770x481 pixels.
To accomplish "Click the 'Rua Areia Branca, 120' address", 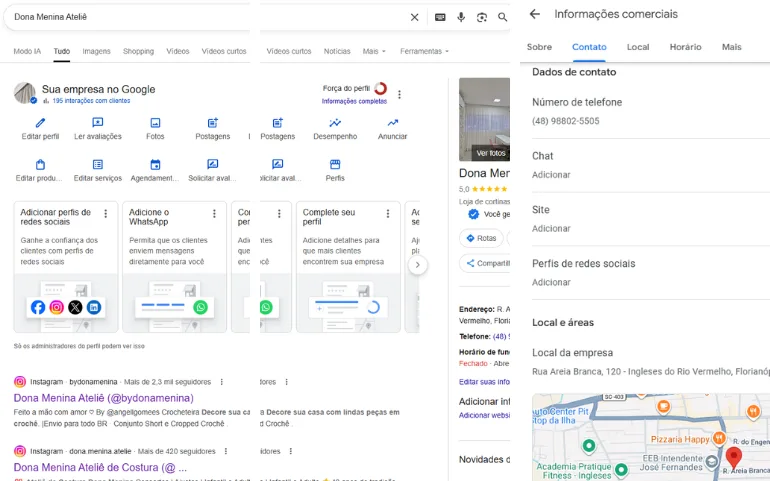I will pos(651,371).
